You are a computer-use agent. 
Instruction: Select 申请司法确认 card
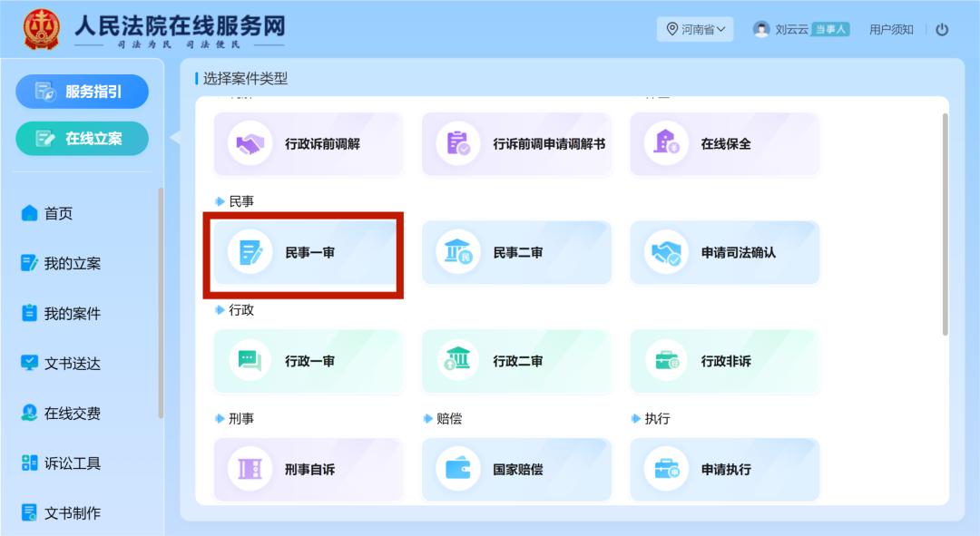tap(724, 252)
